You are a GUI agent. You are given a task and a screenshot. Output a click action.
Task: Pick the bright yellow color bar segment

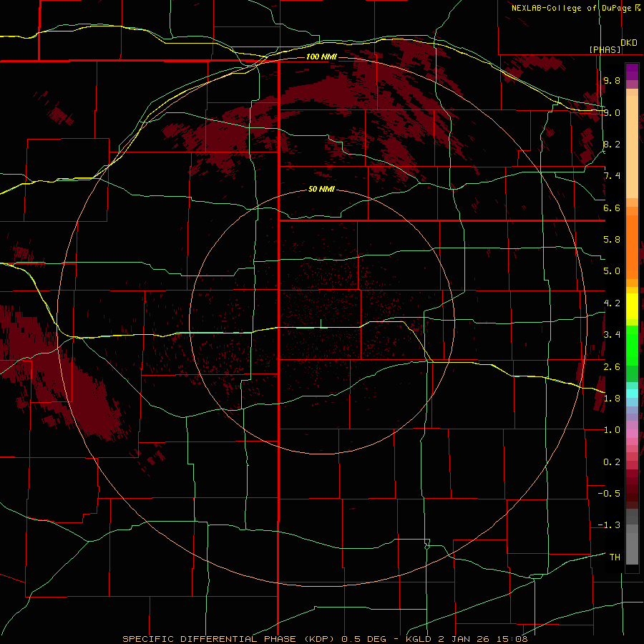(632, 306)
